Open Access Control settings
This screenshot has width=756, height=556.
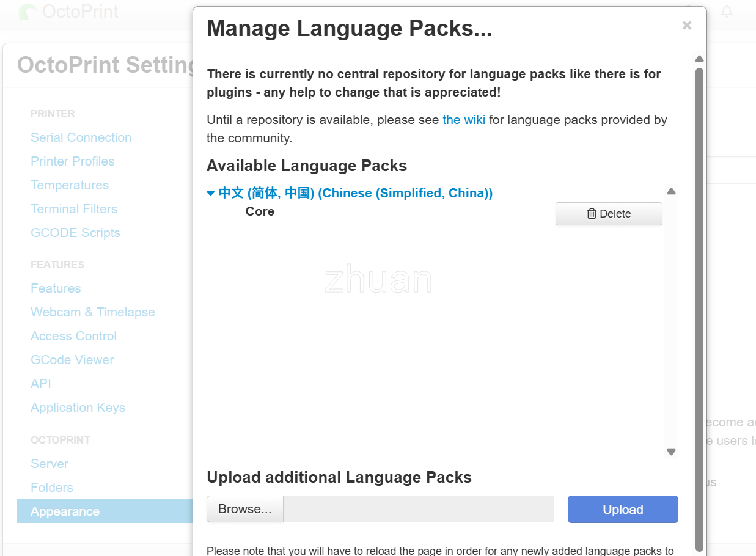[73, 336]
